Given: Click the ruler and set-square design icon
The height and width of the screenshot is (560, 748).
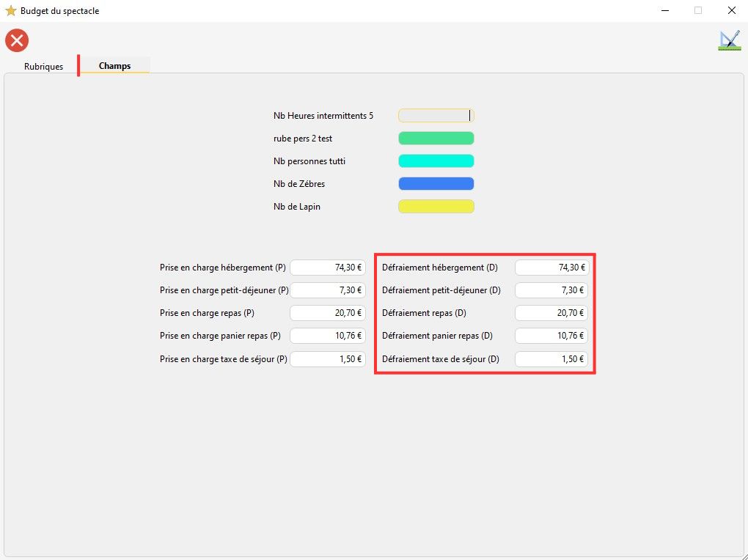Looking at the screenshot, I should coord(729,40).
